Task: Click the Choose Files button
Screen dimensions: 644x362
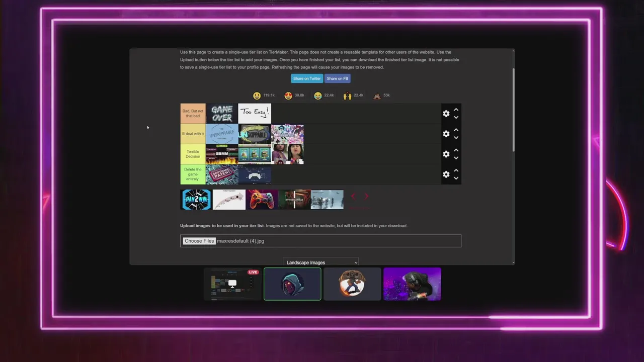Action: tap(199, 241)
